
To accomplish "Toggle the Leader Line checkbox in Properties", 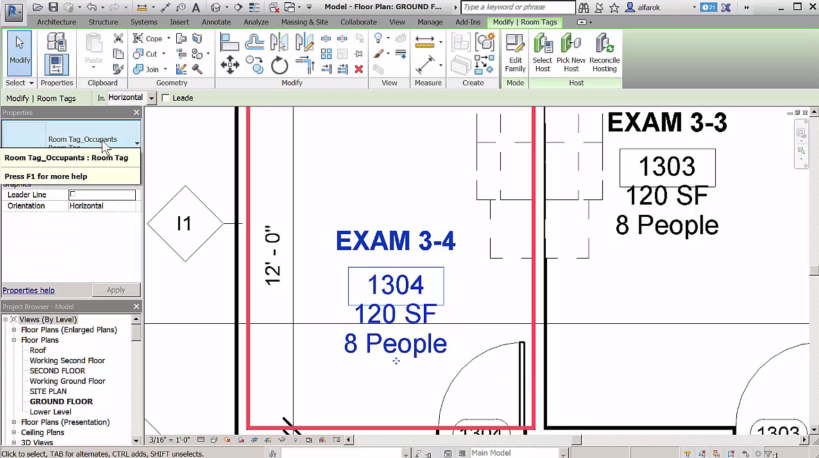I will [x=73, y=194].
